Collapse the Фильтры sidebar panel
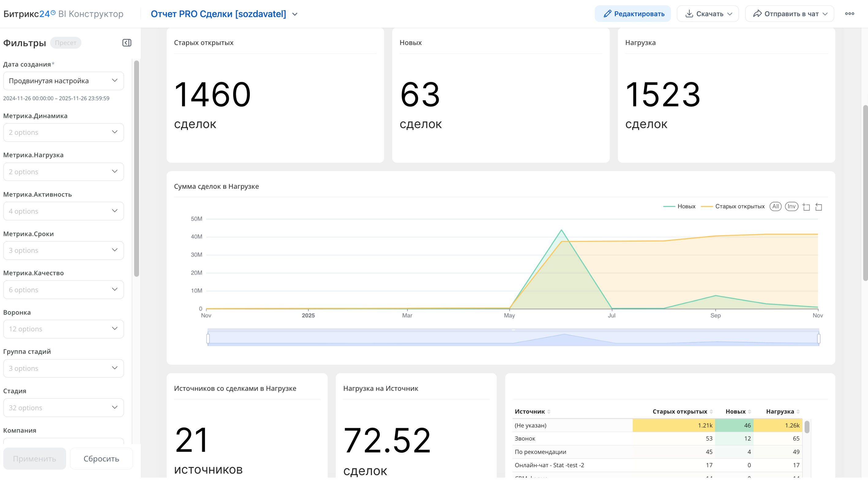The height and width of the screenshot is (480, 868). (x=127, y=43)
